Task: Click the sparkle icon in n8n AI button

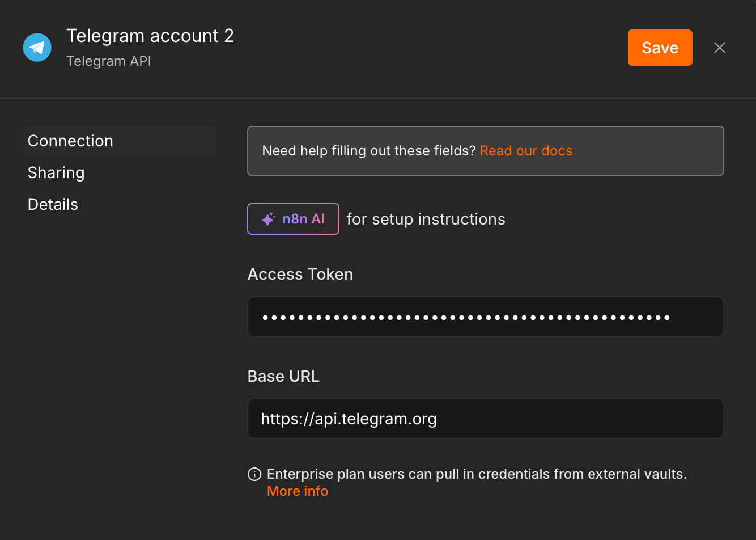Action: (268, 219)
